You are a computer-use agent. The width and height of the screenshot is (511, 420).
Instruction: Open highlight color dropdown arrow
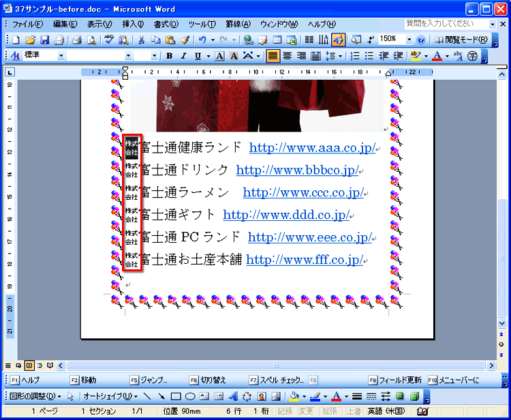pos(427,56)
